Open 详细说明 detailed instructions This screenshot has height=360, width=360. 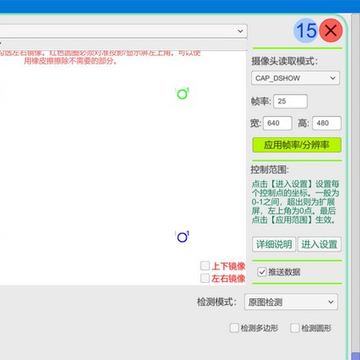274,244
